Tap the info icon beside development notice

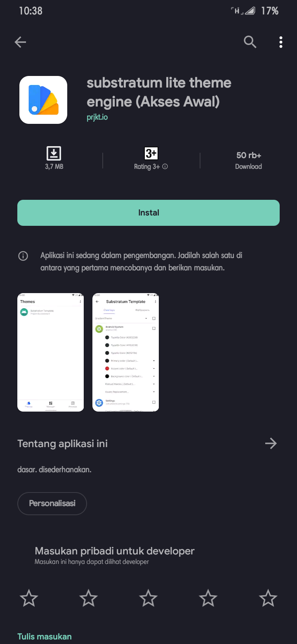[23, 256]
